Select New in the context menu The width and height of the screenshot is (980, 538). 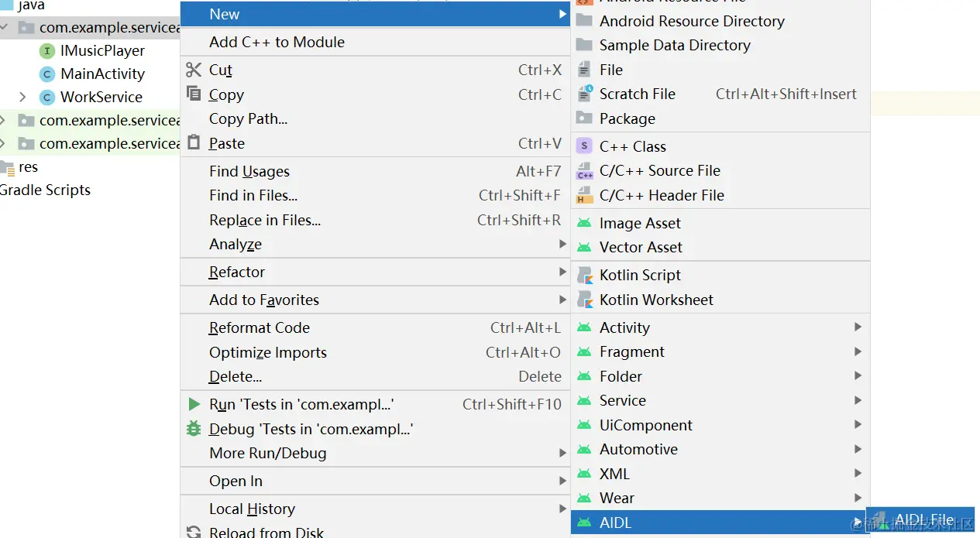pos(375,14)
